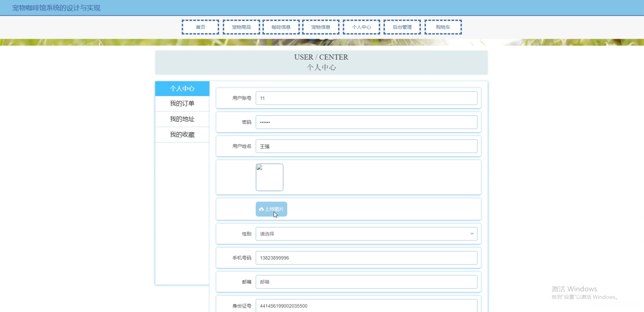644x312 pixels.
Task: Click the 身份证号 input field
Action: pyautogui.click(x=366, y=306)
